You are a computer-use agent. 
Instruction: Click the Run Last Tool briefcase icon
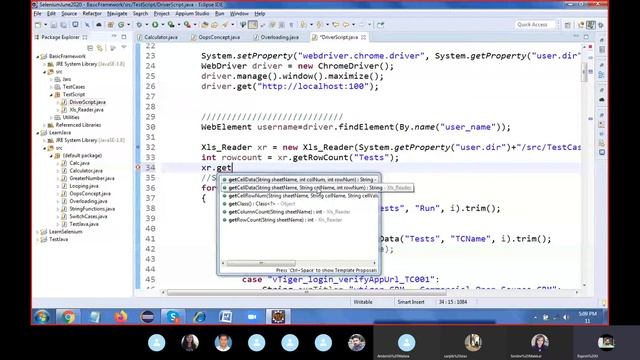(187, 25)
